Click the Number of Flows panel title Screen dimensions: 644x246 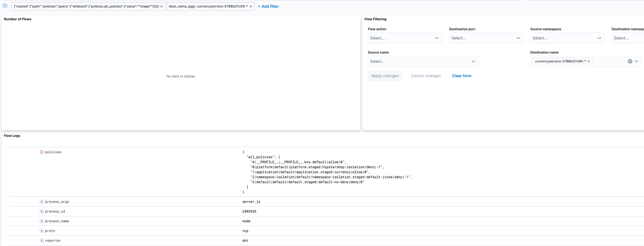[x=17, y=19]
